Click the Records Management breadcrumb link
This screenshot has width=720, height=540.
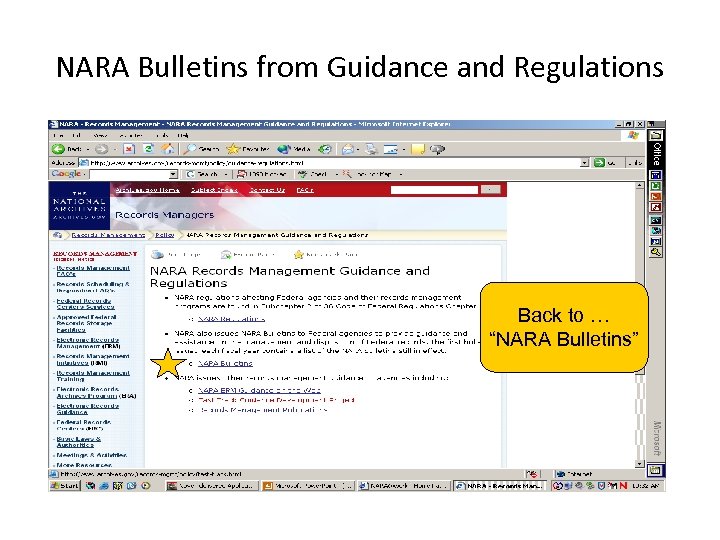(x=108, y=235)
